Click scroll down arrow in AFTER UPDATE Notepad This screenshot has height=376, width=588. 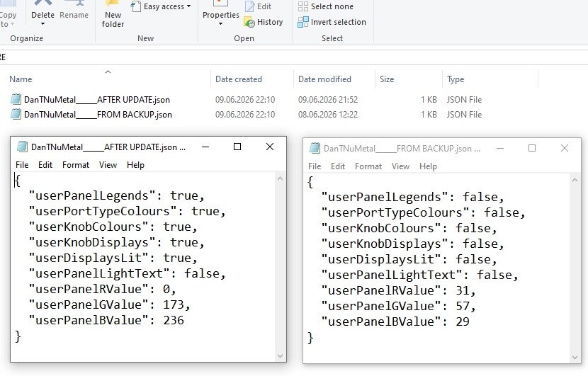click(280, 356)
